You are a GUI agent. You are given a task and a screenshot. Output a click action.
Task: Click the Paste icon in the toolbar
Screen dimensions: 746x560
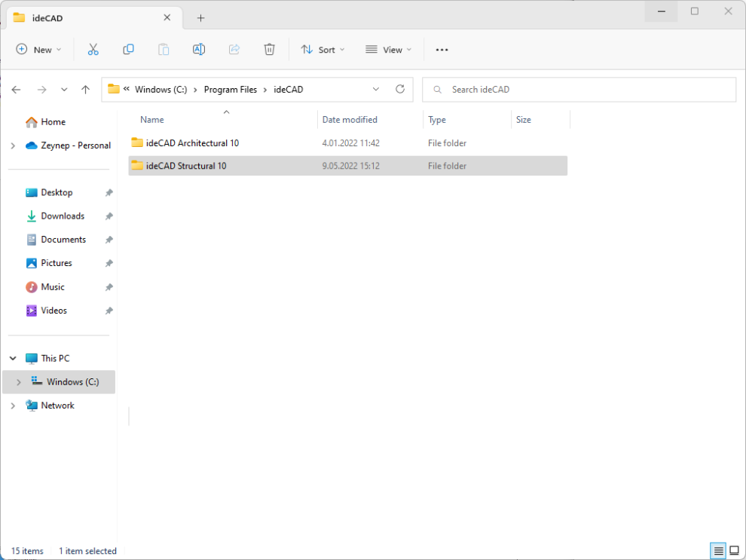click(x=164, y=49)
